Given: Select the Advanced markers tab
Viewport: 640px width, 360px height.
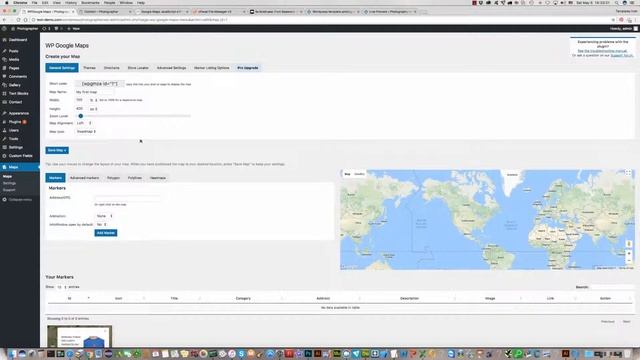Looking at the screenshot, I should pyautogui.click(x=84, y=178).
